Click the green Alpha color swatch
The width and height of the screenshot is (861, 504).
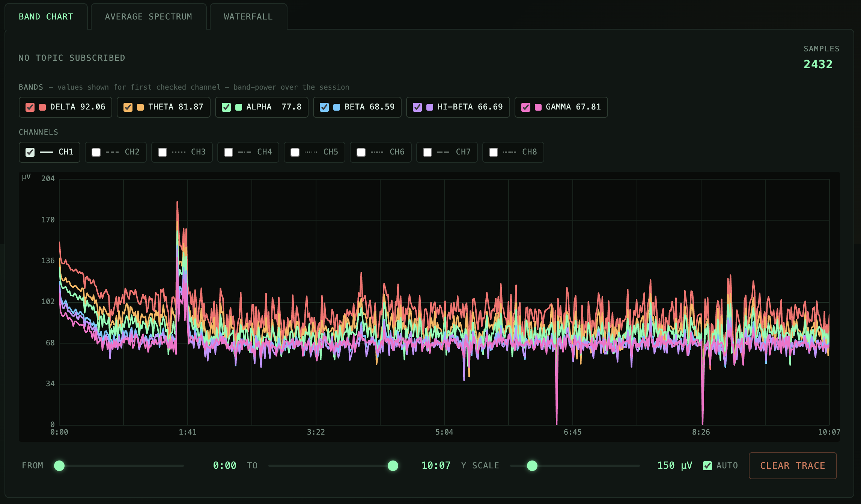coord(239,107)
